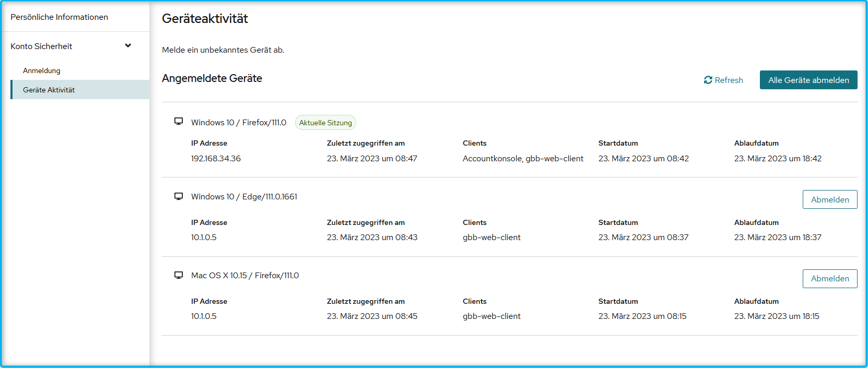Viewport: 868px width, 368px height.
Task: Click the Geräteaktivität page heading
Action: point(205,19)
